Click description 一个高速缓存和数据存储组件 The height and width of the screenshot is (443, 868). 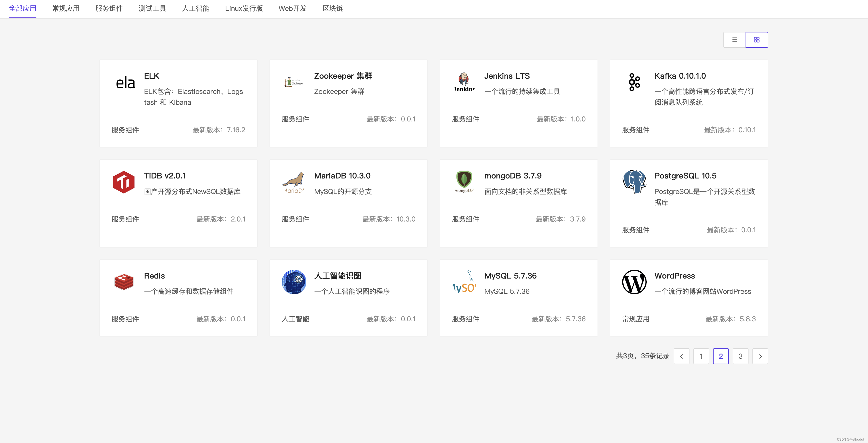(x=189, y=291)
